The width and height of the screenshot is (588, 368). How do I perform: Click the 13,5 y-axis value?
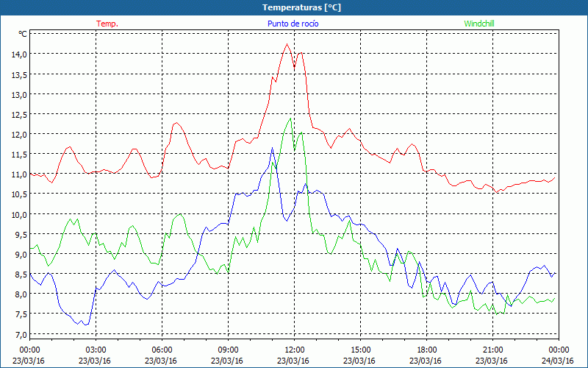[19, 74]
